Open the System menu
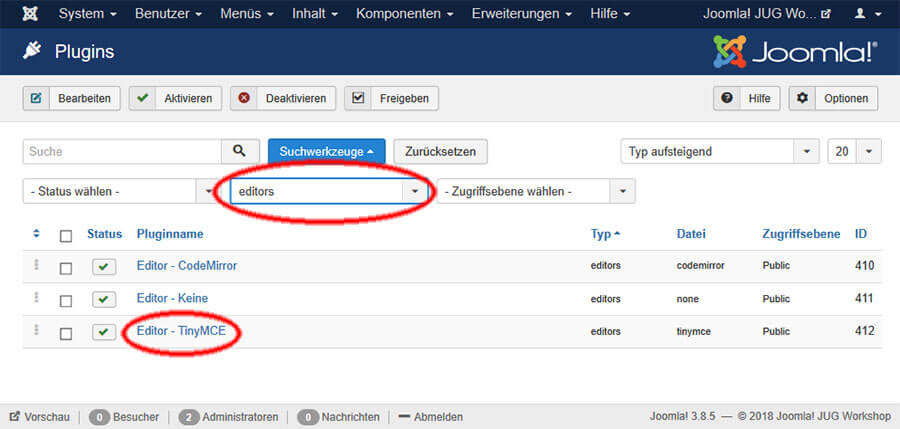The image size is (900, 429). [88, 14]
